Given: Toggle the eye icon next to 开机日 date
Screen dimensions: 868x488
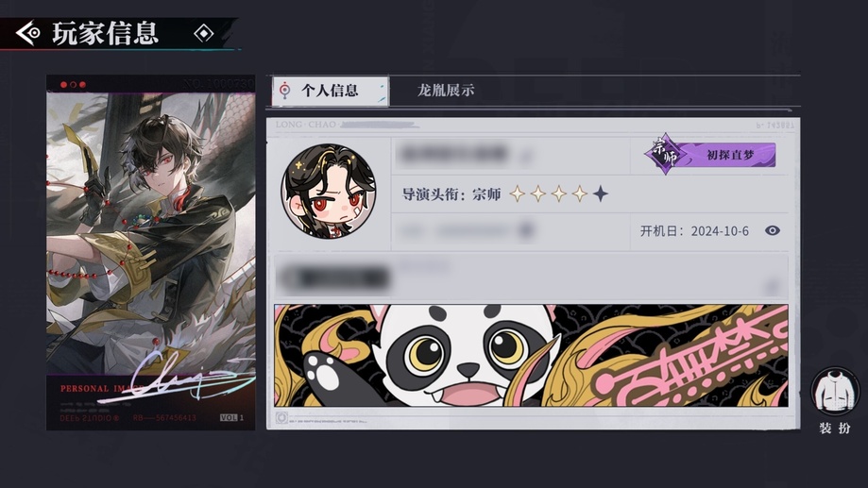Looking at the screenshot, I should coord(773,230).
